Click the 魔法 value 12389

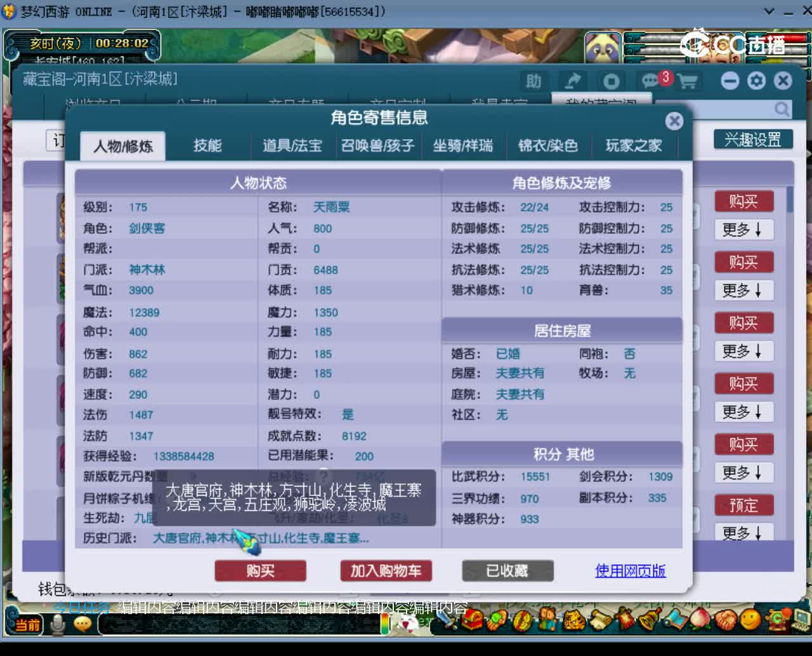144,312
